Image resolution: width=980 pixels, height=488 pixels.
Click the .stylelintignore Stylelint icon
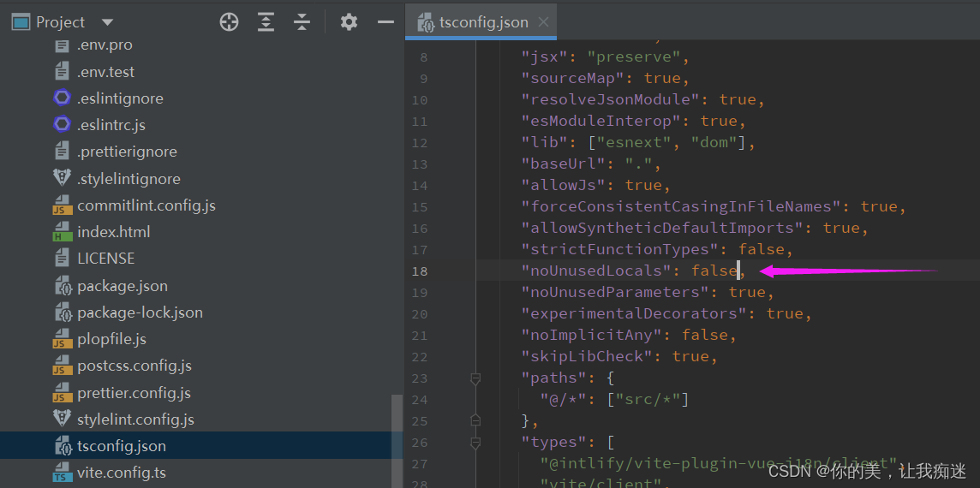point(62,178)
